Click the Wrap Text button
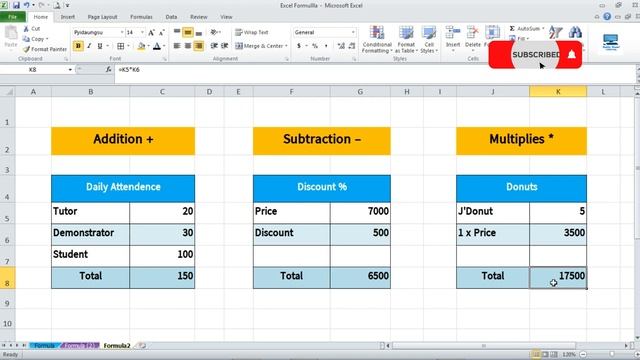The height and width of the screenshot is (360, 640). coord(252,32)
